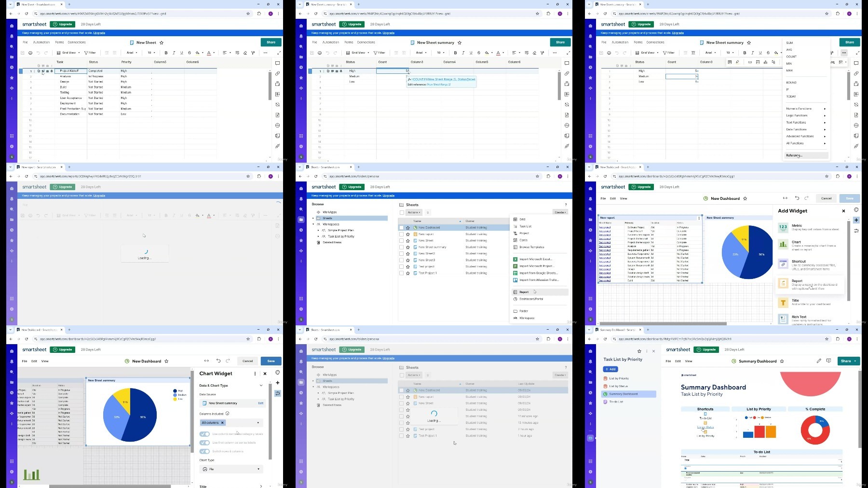868x488 pixels.
Task: Open Automation menu in the New Sheet tasks window
Action: click(41, 42)
